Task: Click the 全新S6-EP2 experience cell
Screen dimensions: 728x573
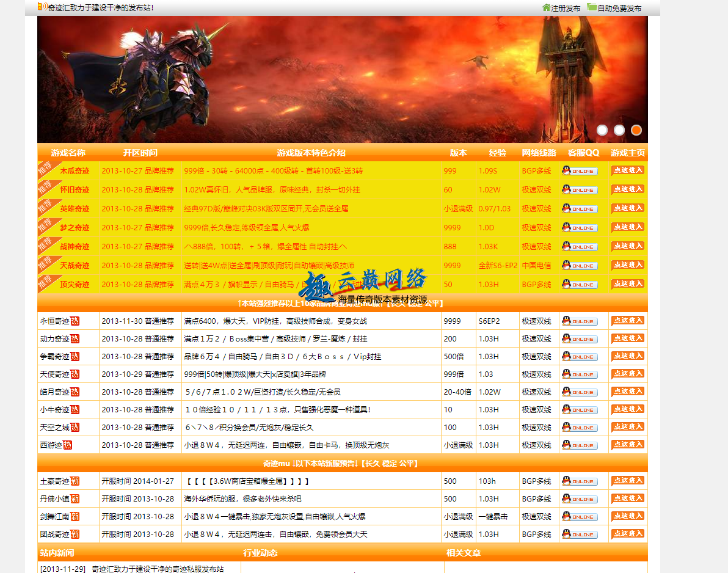Action: click(x=498, y=266)
